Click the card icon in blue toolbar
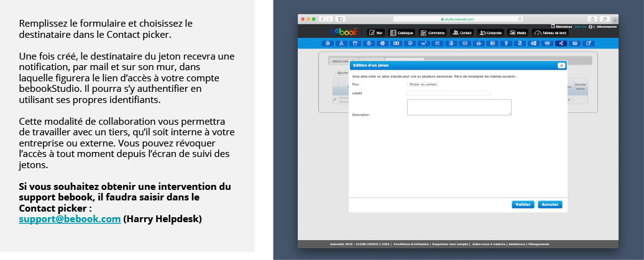The width and height of the screenshot is (644, 260). tap(575, 43)
